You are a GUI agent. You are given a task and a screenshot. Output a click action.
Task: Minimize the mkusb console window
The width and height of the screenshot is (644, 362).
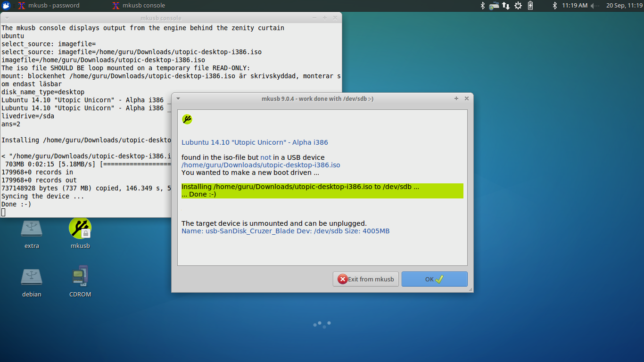click(314, 18)
